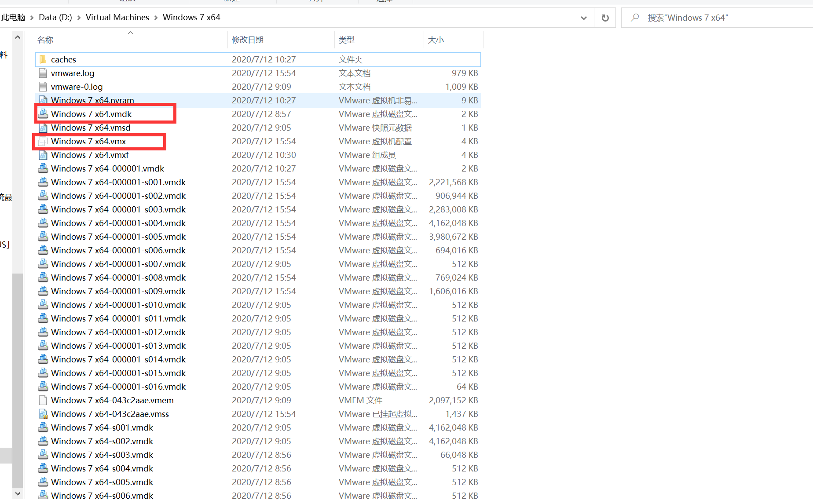Go to Virtual Machines in the breadcrumb

[x=117, y=18]
